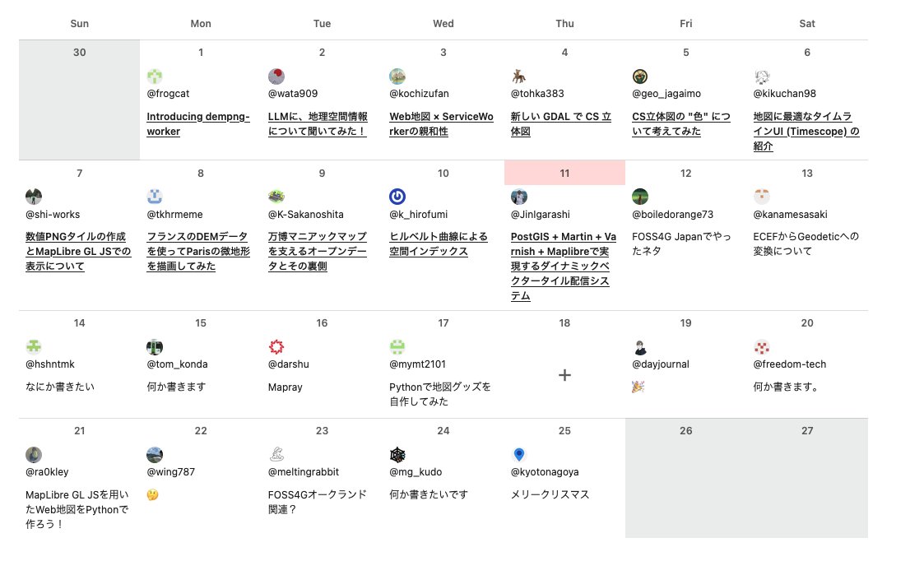Click username @k_hirofumi

click(x=419, y=215)
